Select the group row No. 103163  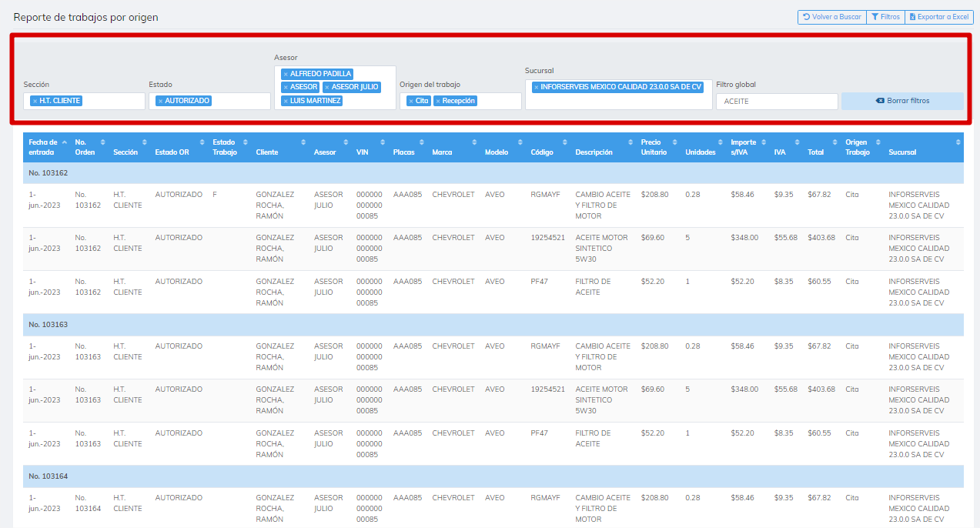pyautogui.click(x=493, y=325)
